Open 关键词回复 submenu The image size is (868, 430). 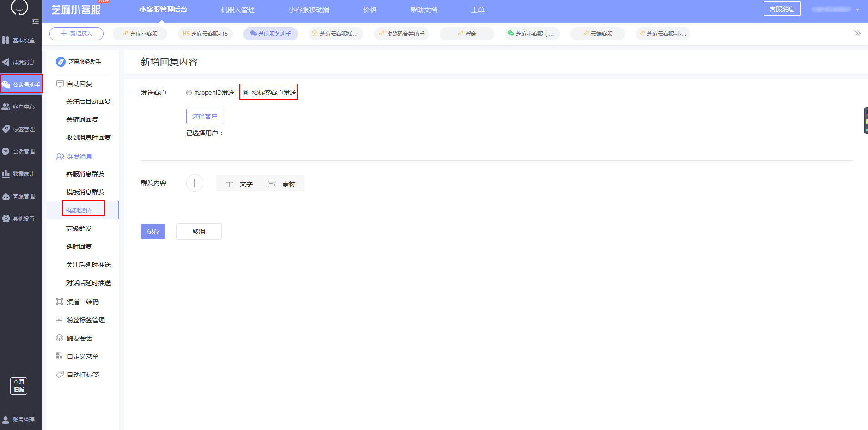point(83,119)
